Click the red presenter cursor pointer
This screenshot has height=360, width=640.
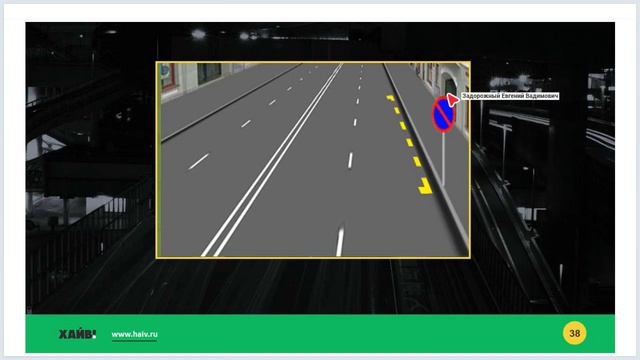tap(452, 99)
